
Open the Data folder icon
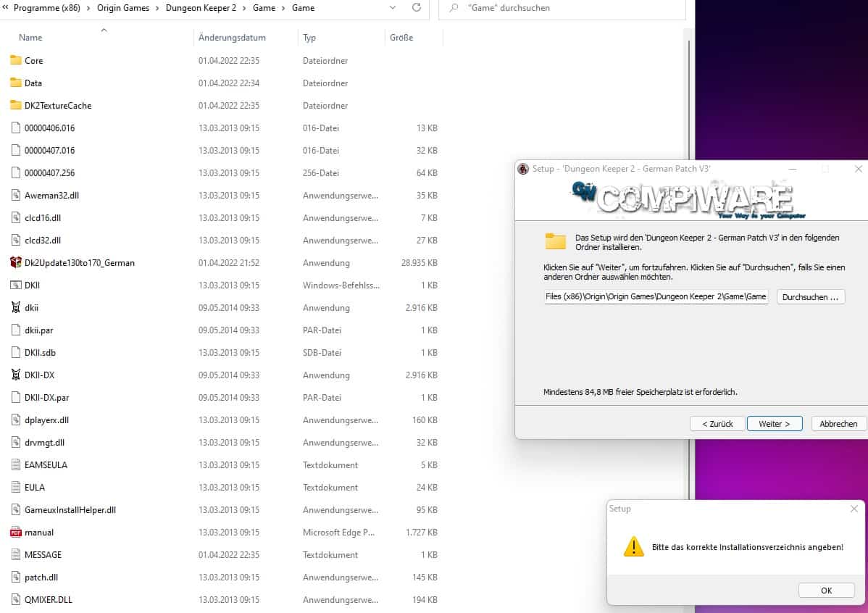(x=15, y=83)
